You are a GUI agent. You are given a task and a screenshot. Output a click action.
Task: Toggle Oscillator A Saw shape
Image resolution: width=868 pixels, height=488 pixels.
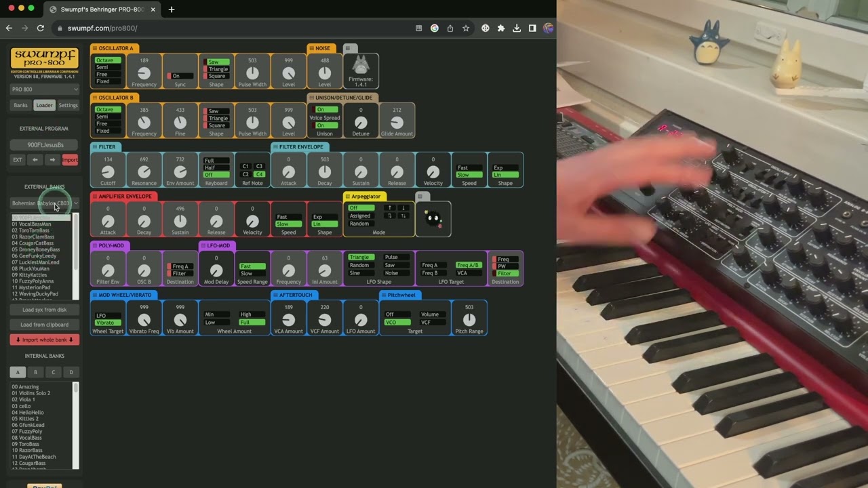click(216, 62)
